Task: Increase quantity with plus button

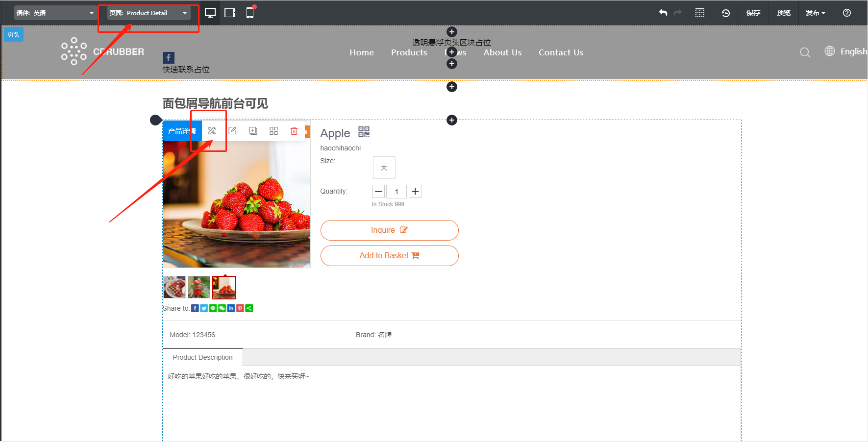Action: [x=415, y=192]
